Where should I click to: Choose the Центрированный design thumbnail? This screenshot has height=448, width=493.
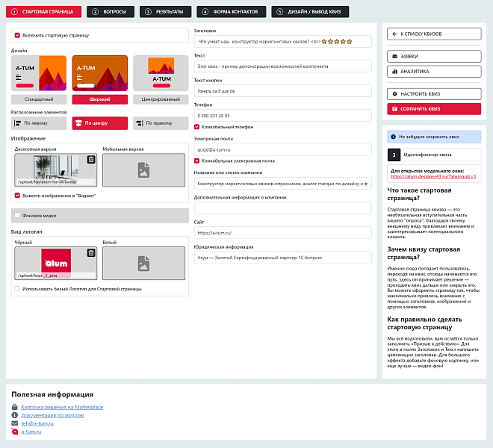[x=161, y=78]
